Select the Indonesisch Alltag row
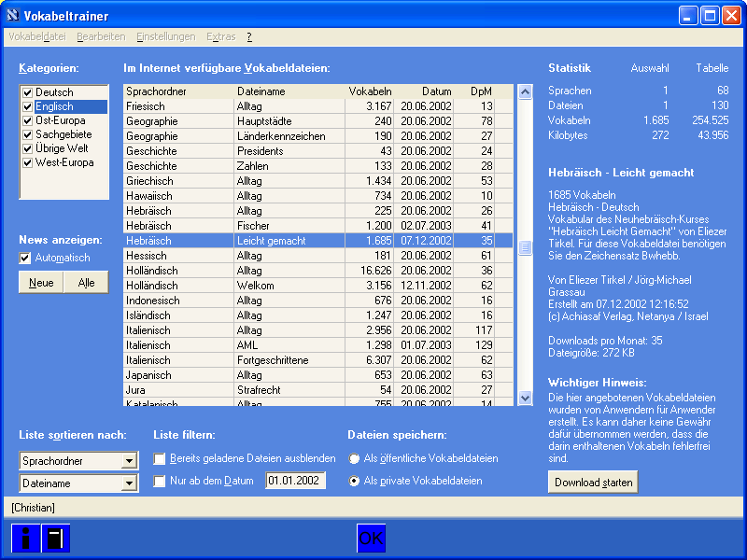747x560 pixels. [x=317, y=301]
